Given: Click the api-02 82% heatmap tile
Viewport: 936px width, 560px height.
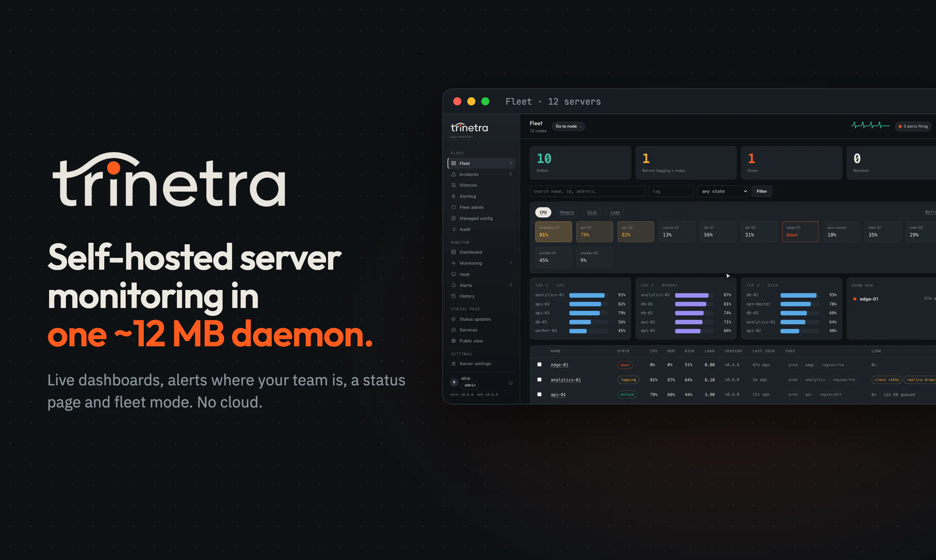Looking at the screenshot, I should [x=636, y=232].
